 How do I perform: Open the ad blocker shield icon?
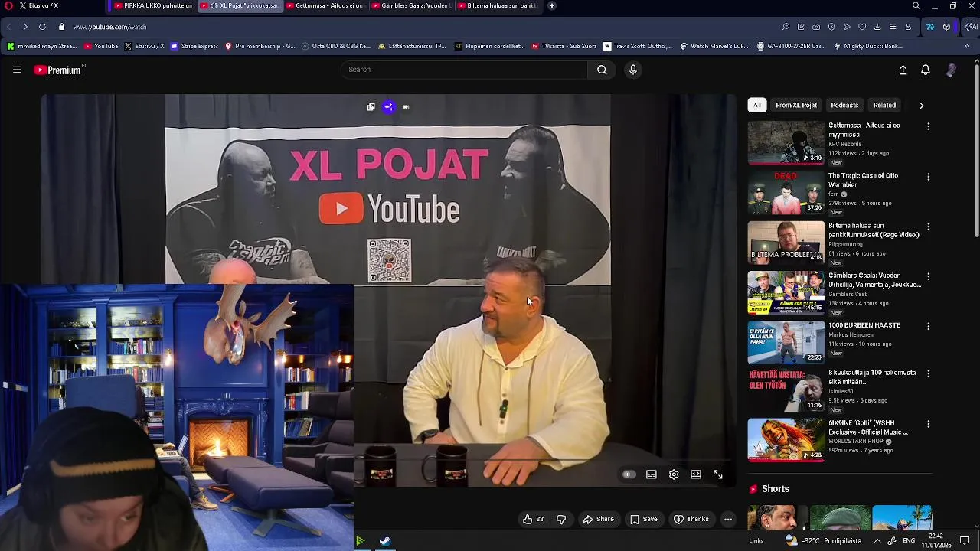(831, 27)
